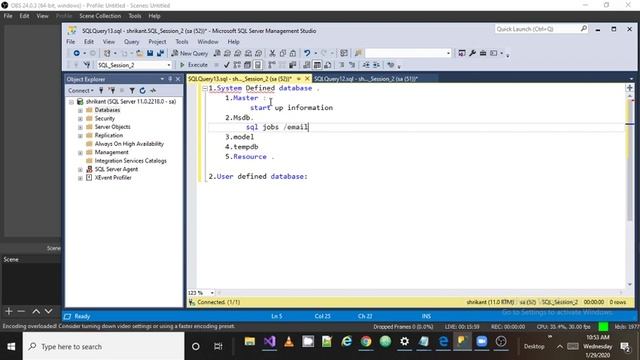Click the Cut (scissors) icon

[x=272, y=53]
